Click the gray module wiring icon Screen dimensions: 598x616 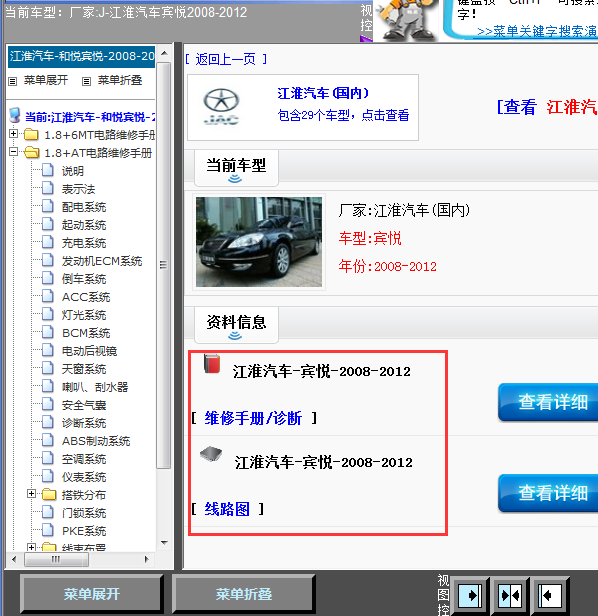pos(211,454)
